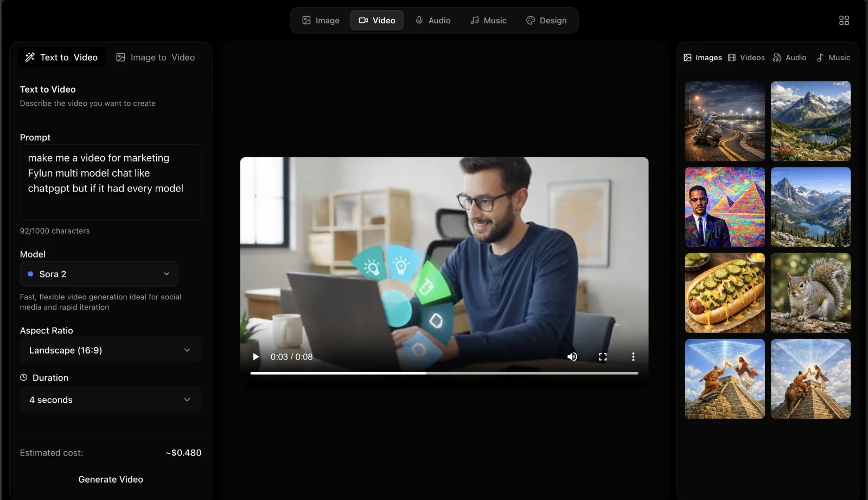The width and height of the screenshot is (868, 500).
Task: Open the psychedelic pyramid man thumbnail
Action: (x=725, y=207)
